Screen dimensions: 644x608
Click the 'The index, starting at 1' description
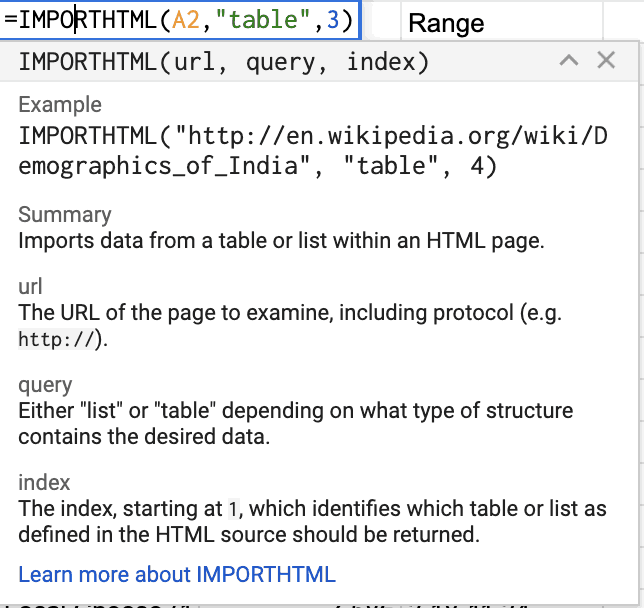pyautogui.click(x=312, y=521)
